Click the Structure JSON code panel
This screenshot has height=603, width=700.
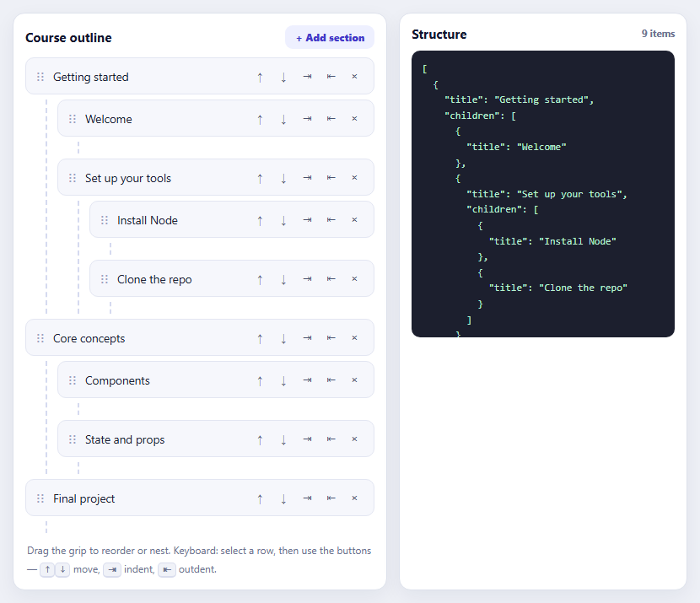pos(543,194)
